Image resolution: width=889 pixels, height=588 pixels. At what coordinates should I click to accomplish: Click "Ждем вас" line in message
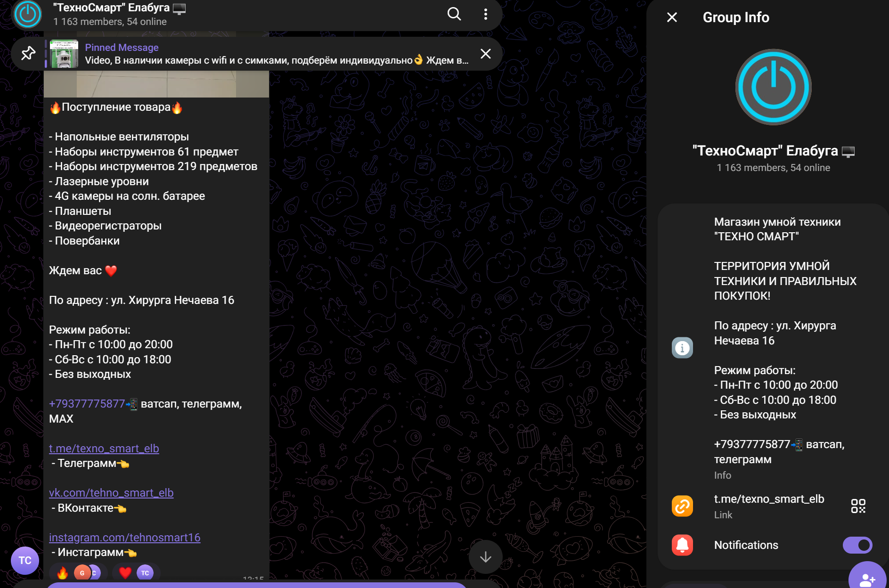click(x=82, y=270)
